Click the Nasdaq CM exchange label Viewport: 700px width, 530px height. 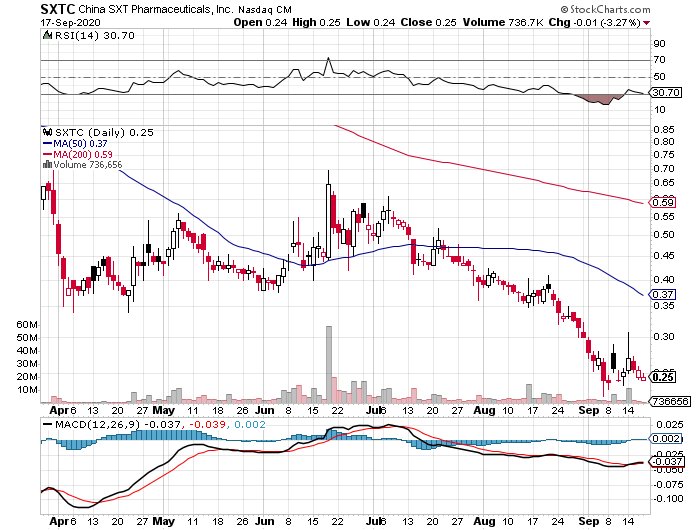(x=265, y=10)
